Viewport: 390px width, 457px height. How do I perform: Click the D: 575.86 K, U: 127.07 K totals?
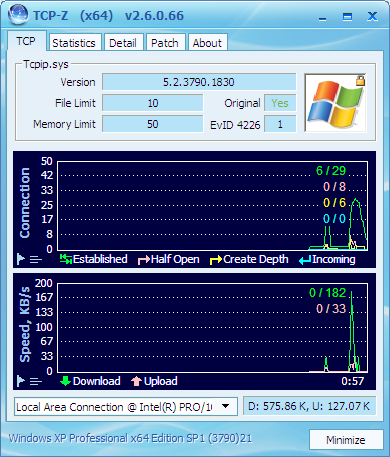[x=309, y=406]
